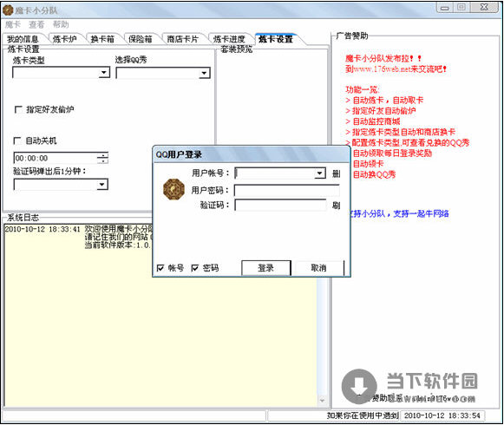
Task: Click the 用户密码 input field
Action: click(287, 191)
